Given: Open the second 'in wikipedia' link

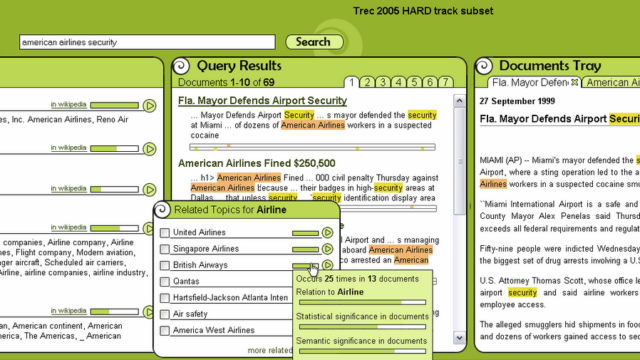Looking at the screenshot, I should [69, 148].
